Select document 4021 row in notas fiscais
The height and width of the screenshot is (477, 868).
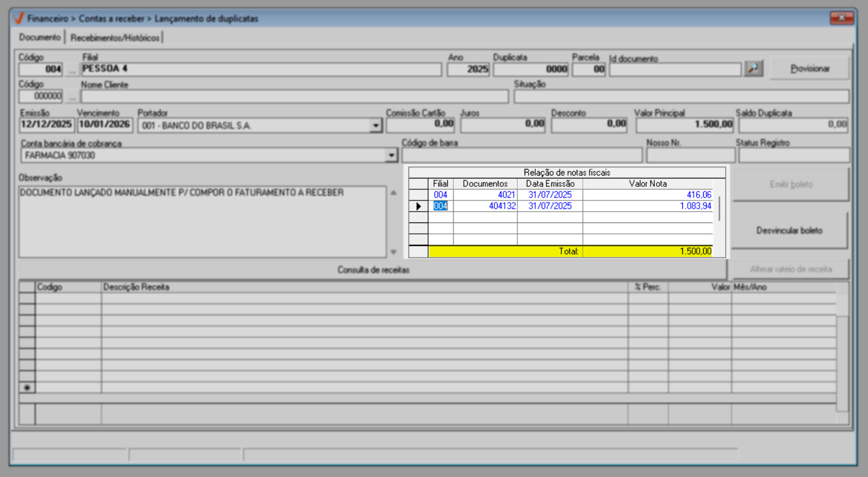pos(485,195)
